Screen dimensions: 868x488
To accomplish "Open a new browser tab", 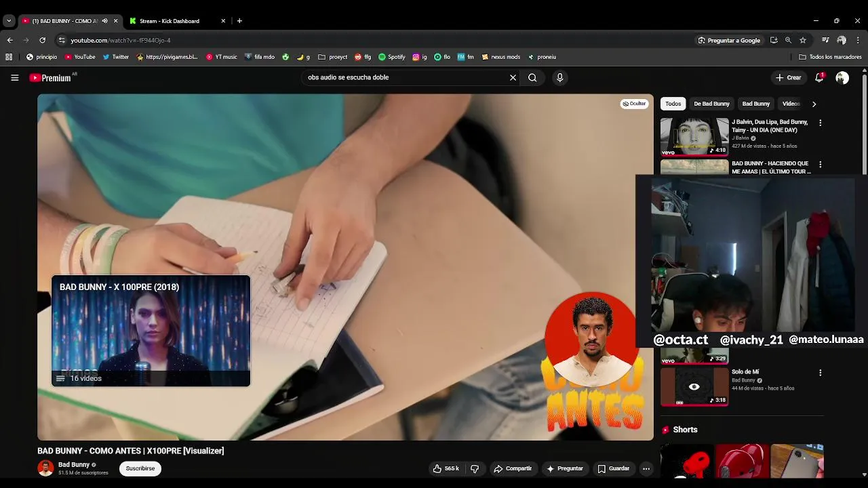I will (x=239, y=21).
